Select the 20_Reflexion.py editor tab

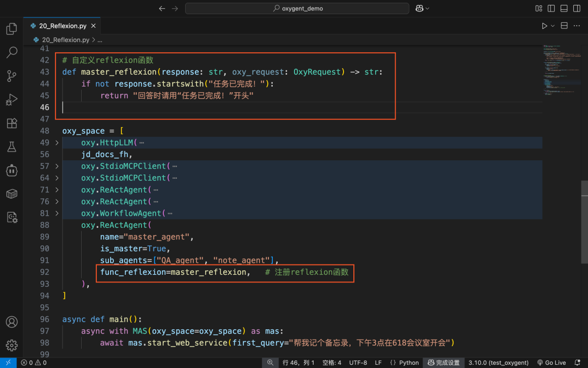(63, 26)
